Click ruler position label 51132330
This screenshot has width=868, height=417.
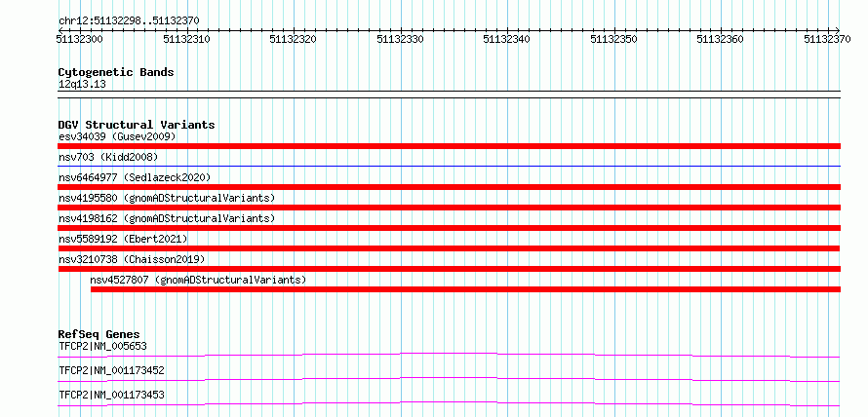[401, 39]
